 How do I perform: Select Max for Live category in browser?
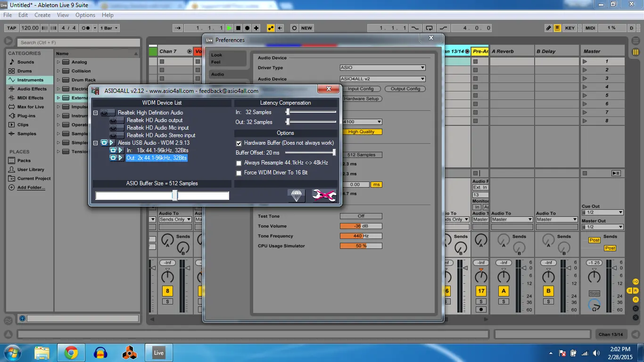coord(31,107)
